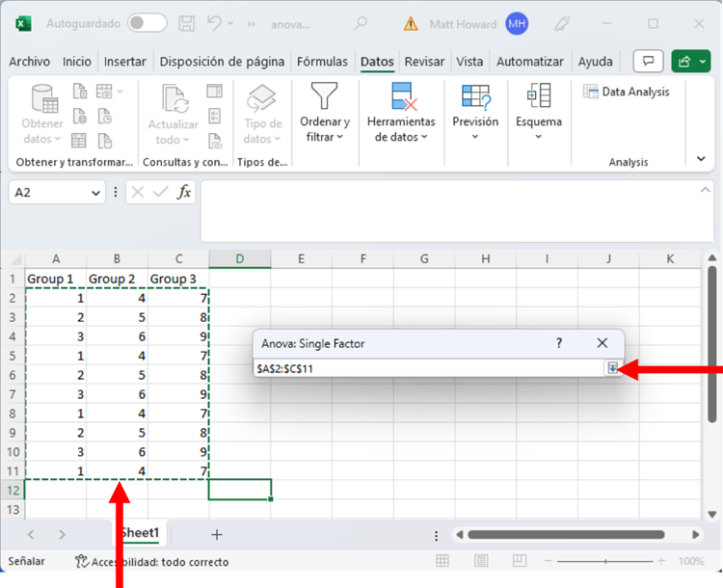Launch the Data Analysis tool
723x588 pixels.
tap(627, 92)
